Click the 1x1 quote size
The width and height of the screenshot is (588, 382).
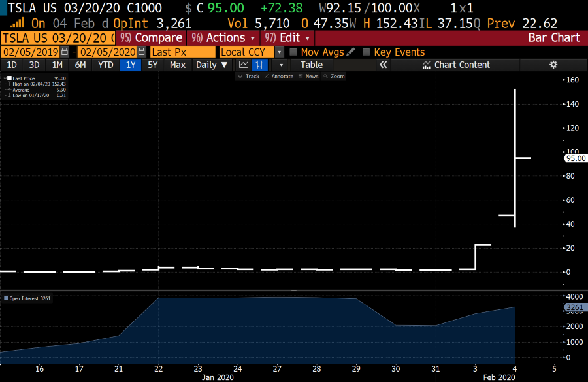pyautogui.click(x=462, y=8)
